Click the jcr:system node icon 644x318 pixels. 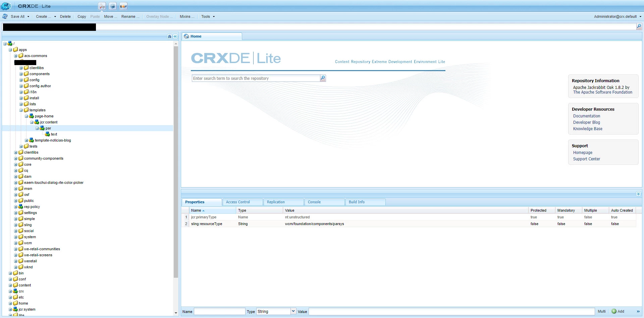pyautogui.click(x=15, y=309)
